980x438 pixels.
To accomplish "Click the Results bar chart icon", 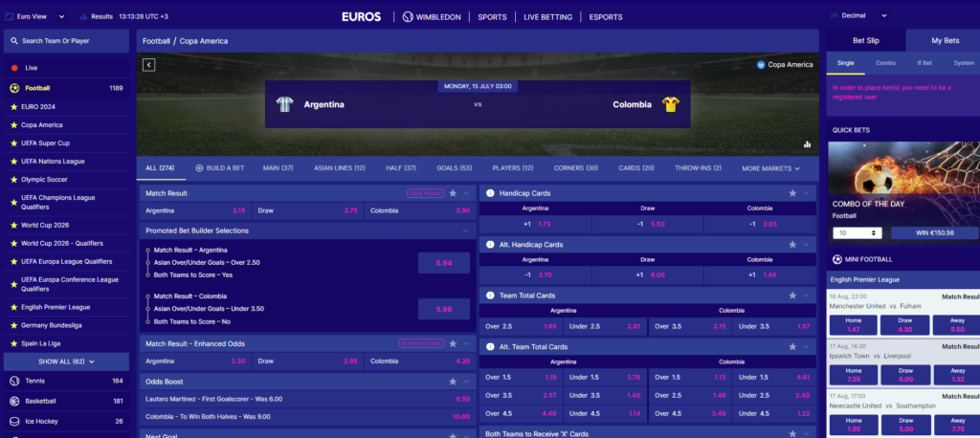I will pos(83,17).
